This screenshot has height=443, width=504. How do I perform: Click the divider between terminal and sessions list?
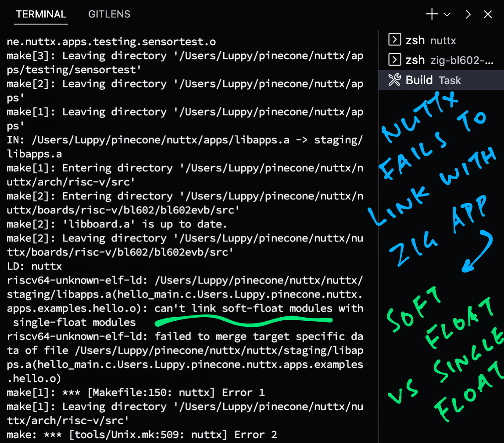[x=378, y=237]
